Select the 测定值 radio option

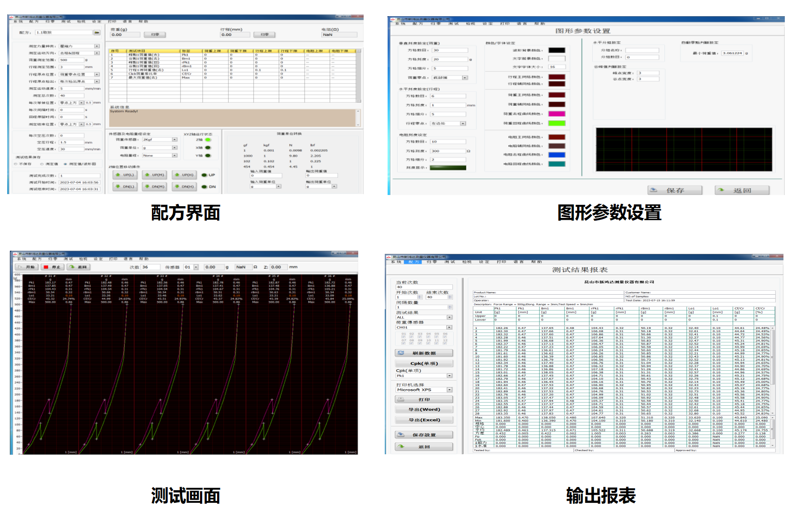click(42, 164)
